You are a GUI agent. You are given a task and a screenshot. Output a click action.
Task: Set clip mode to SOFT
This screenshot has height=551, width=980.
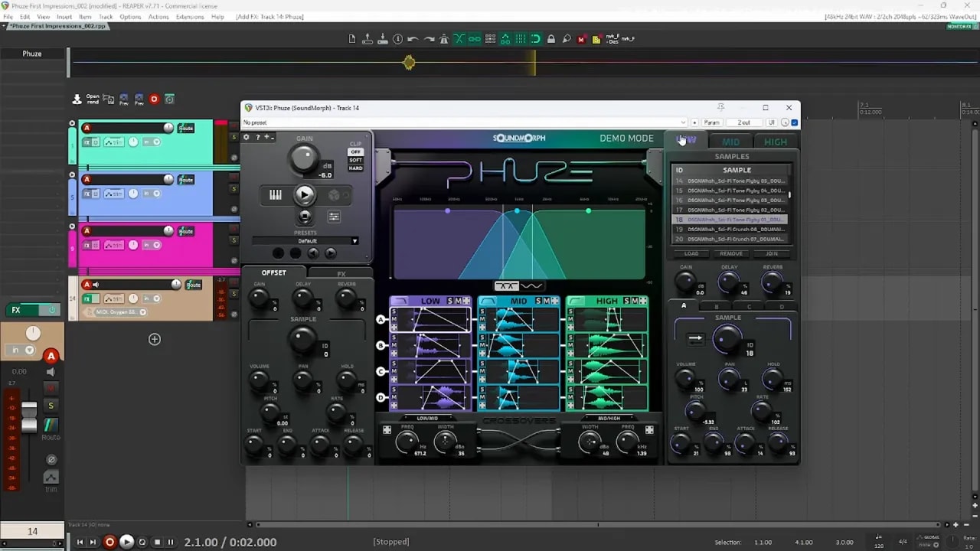[355, 160]
